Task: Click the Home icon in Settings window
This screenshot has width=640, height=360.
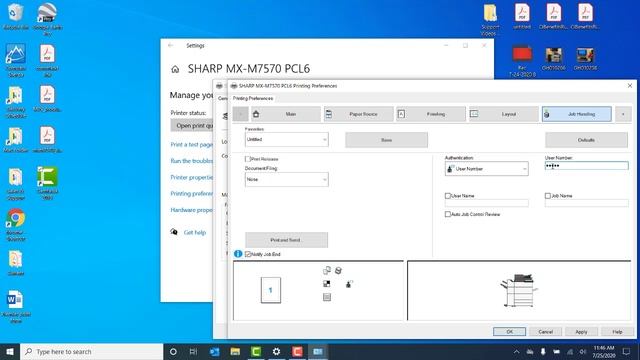Action: (175, 69)
